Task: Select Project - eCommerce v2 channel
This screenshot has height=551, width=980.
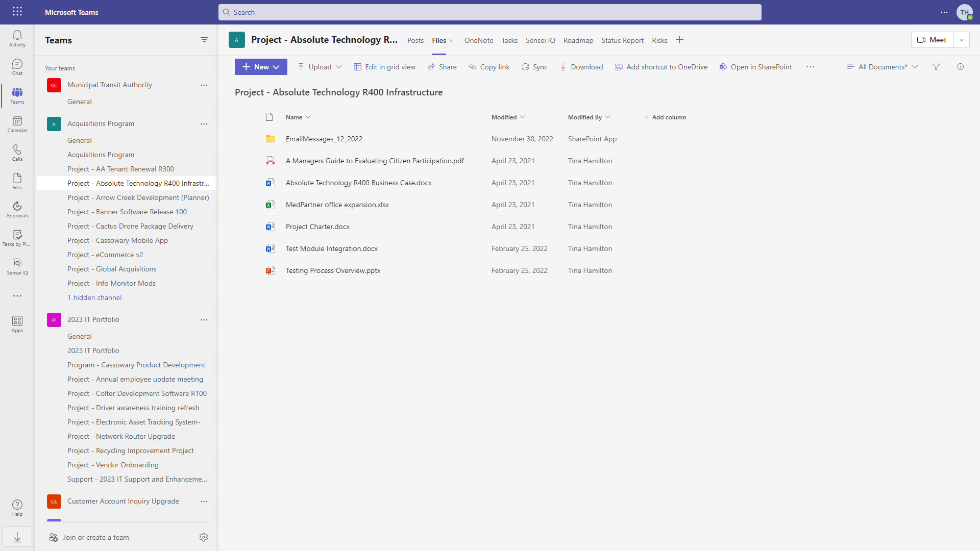Action: (x=105, y=255)
